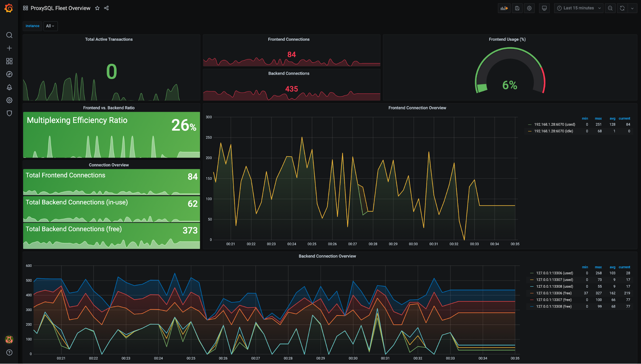Sort backend legend by current column
Image resolution: width=641 pixels, height=364 pixels.
pyautogui.click(x=624, y=267)
